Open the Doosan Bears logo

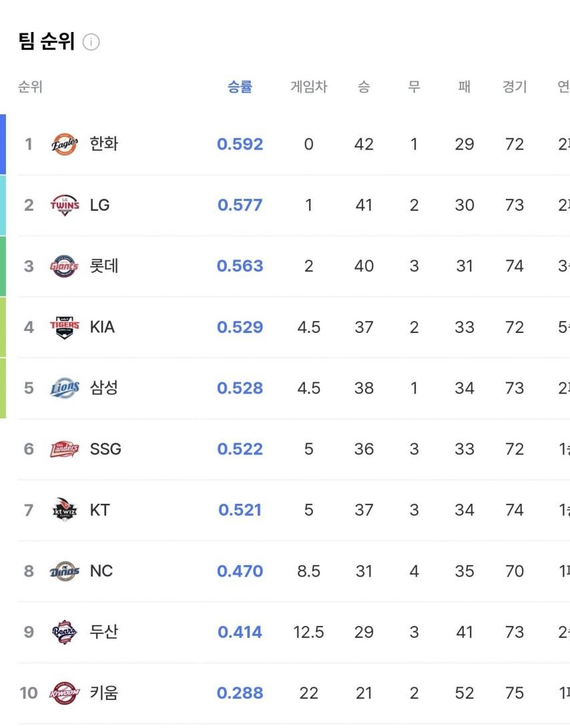pos(65,632)
